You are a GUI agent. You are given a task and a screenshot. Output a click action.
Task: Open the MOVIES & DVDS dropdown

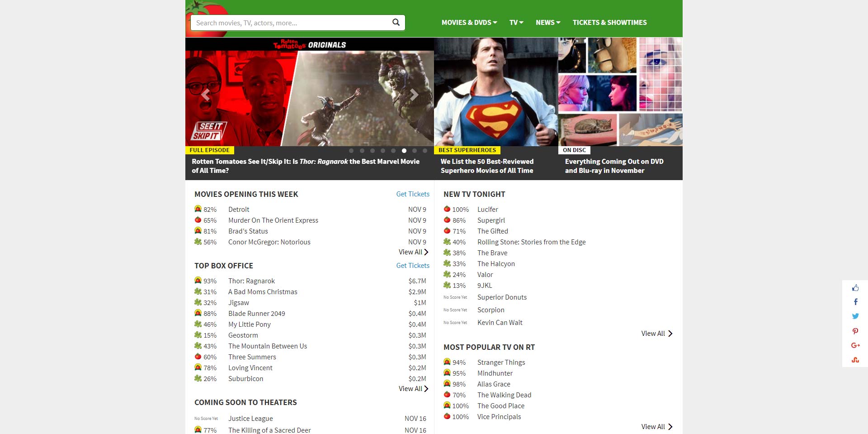coord(469,22)
